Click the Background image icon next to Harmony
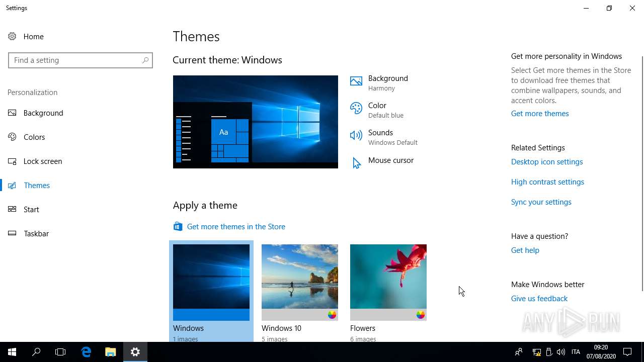The width and height of the screenshot is (644, 362). 356,81
